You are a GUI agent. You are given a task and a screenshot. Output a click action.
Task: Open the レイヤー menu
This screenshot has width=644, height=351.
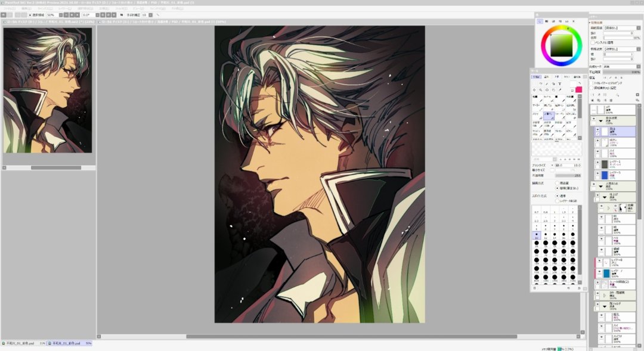[x=65, y=8]
